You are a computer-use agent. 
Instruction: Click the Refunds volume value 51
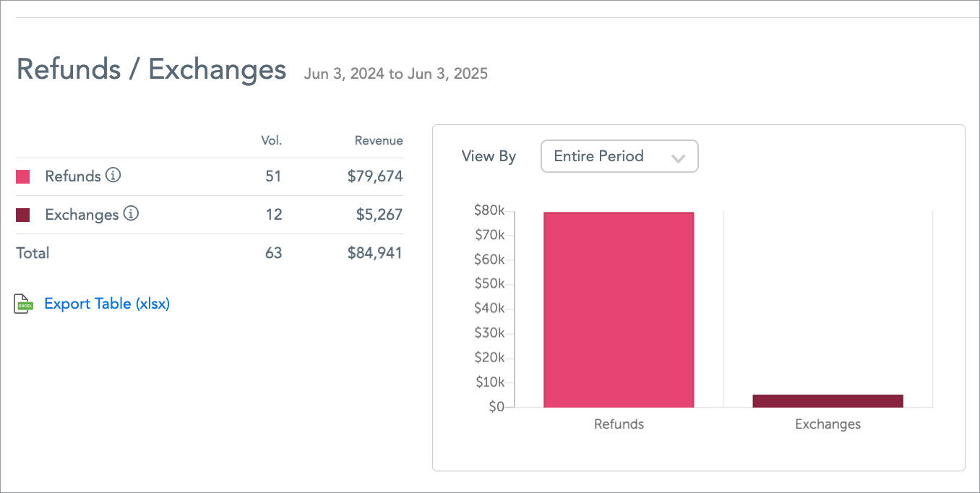273,176
